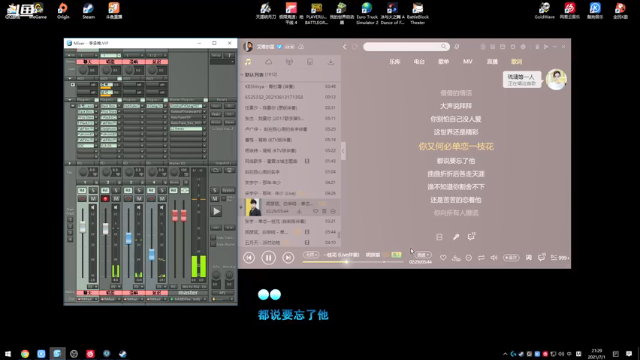Enable the Hide Tracks checkbox in mixer
The width and height of the screenshot is (640, 360).
213,238
